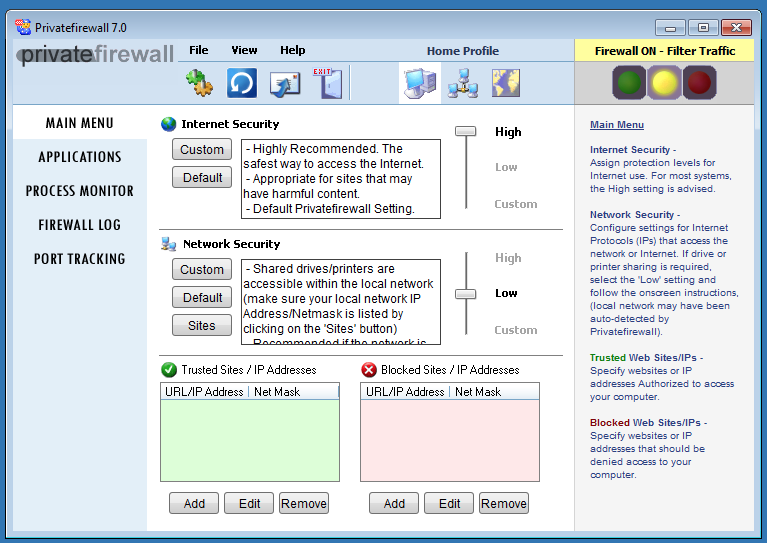Click the exit door icon

[326, 83]
